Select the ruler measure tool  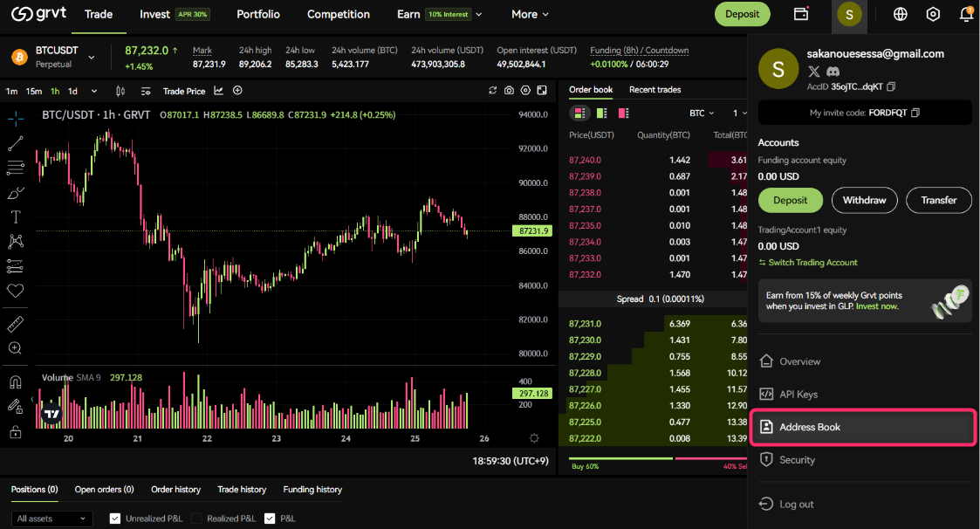pyautogui.click(x=15, y=325)
